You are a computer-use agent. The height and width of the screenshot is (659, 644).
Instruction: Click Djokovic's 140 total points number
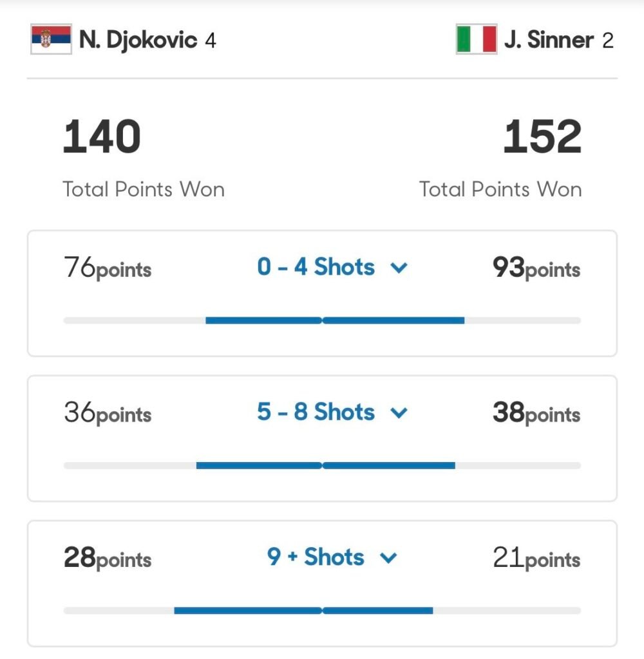pyautogui.click(x=102, y=137)
